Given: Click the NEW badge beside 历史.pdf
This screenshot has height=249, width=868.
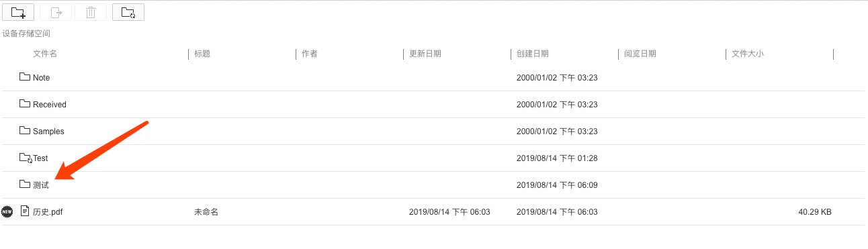Looking at the screenshot, I should [x=7, y=211].
